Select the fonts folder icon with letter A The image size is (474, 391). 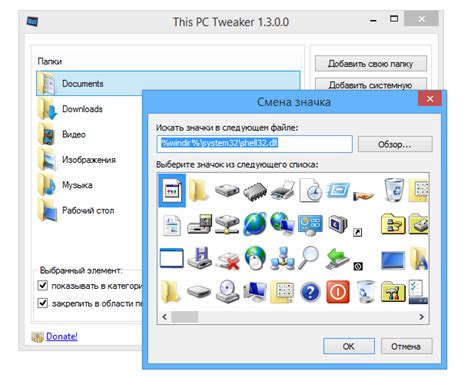click(x=419, y=258)
